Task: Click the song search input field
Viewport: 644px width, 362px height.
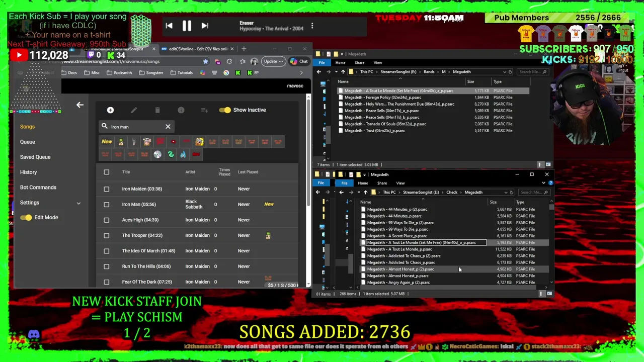Action: tap(135, 127)
